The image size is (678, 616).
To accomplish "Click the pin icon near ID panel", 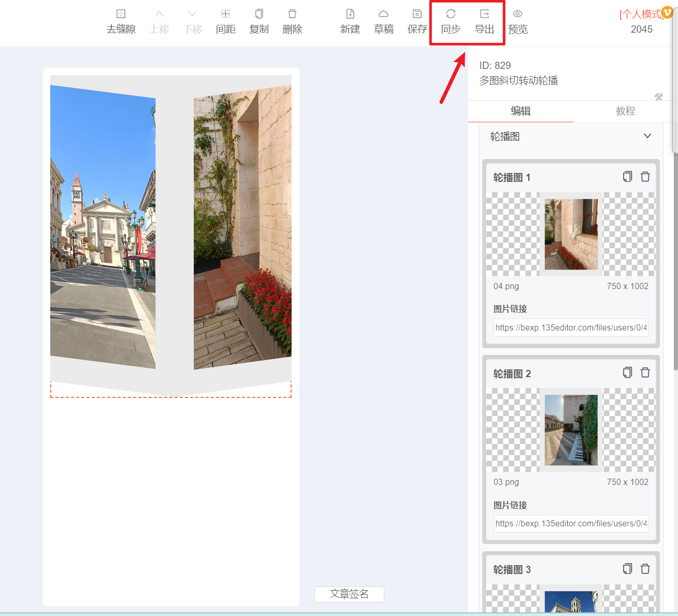I will tap(659, 97).
